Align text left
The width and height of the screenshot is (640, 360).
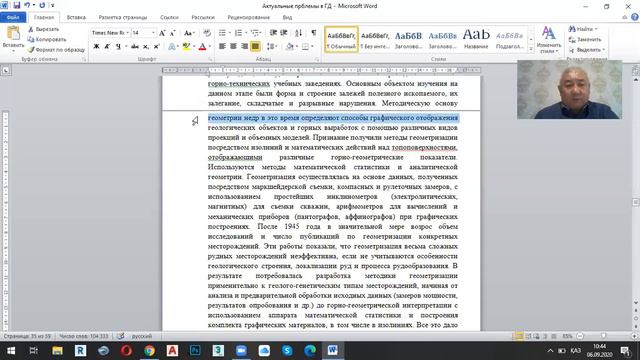[x=222, y=47]
